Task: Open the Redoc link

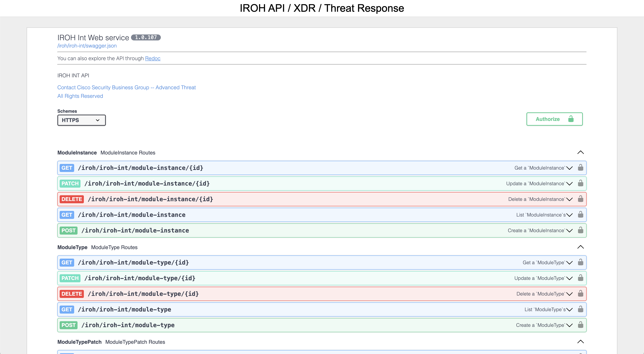Action: pos(152,58)
